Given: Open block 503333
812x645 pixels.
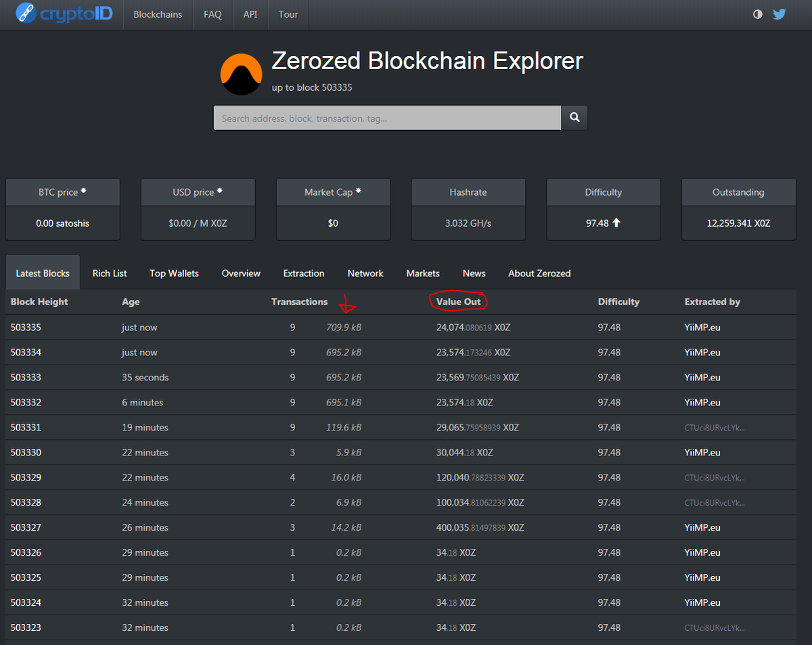Looking at the screenshot, I should (26, 377).
